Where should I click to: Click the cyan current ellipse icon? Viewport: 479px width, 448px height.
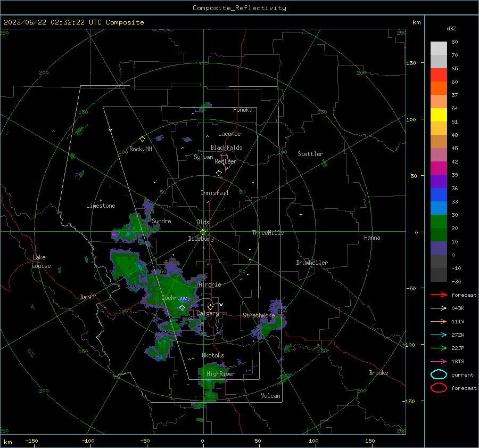tap(439, 374)
